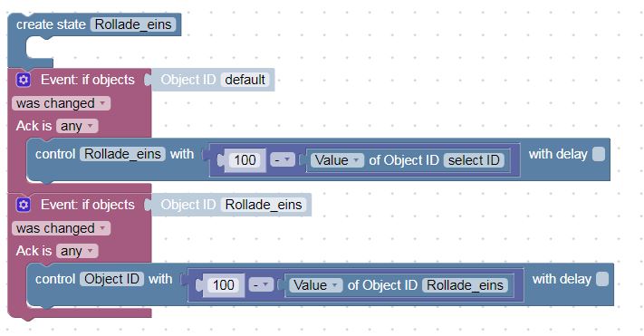644x336 pixels.
Task: Open 'Value' dropdown next to select ID
Action: 337,160
